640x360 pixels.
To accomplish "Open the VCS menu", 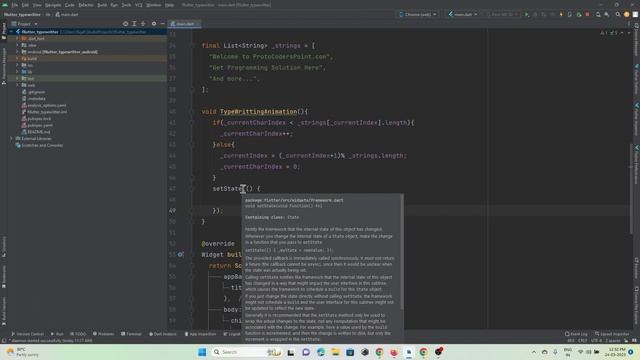I will click(x=139, y=5).
